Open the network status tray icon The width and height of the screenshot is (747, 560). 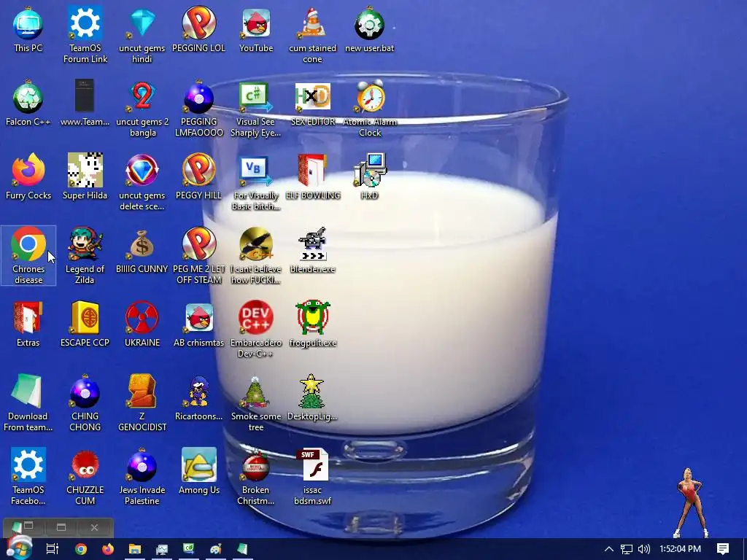pyautogui.click(x=627, y=549)
